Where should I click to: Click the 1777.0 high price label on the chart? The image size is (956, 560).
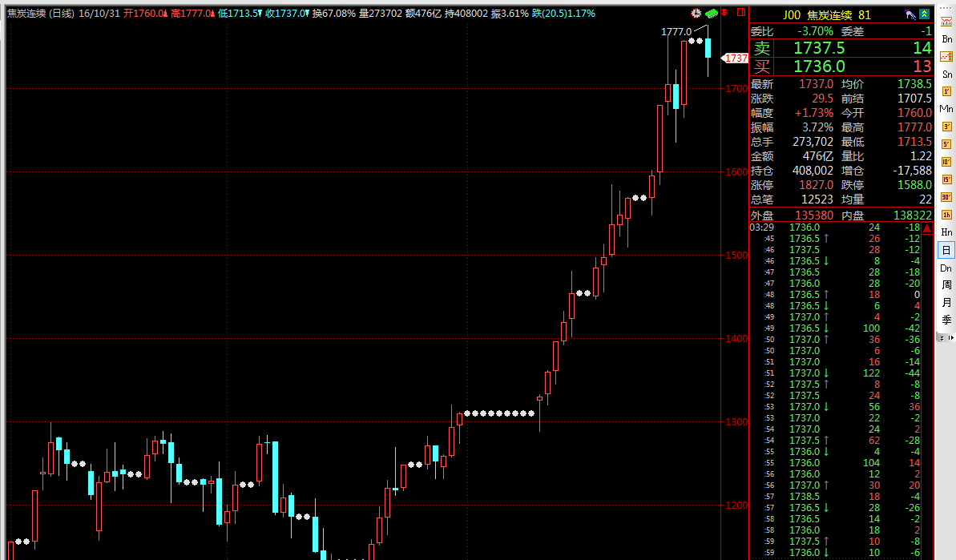coord(676,32)
